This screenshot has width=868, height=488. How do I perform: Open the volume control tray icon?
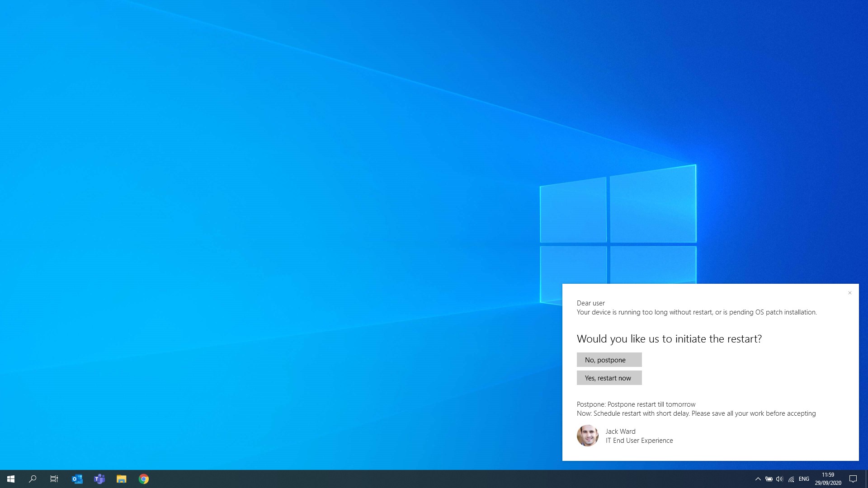779,479
